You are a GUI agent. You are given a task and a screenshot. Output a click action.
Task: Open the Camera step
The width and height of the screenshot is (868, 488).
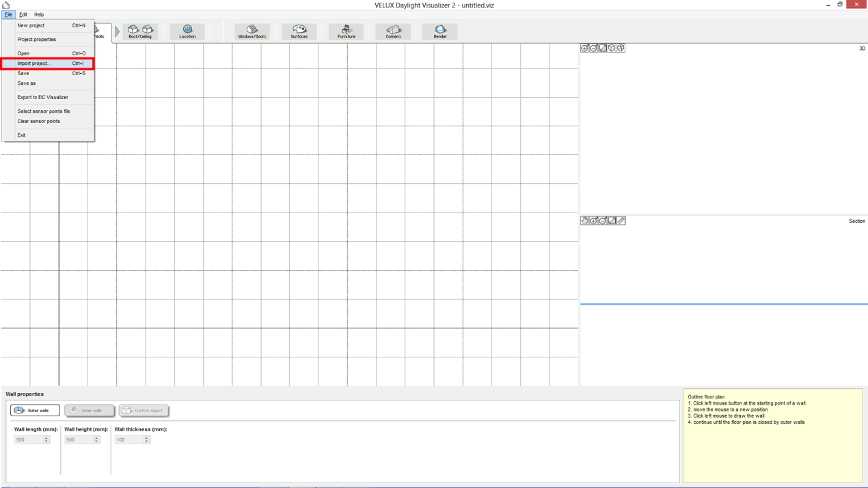point(393,31)
